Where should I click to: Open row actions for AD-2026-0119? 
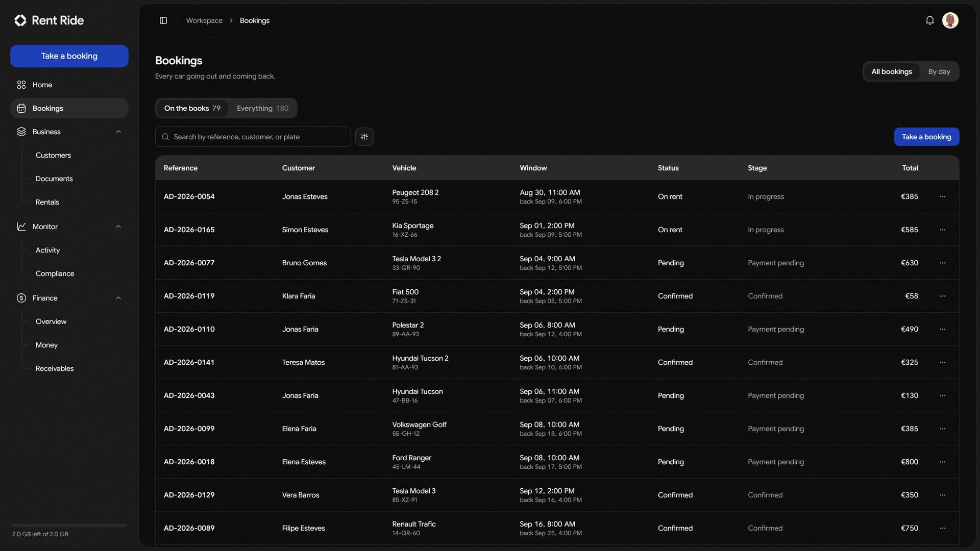pyautogui.click(x=942, y=296)
